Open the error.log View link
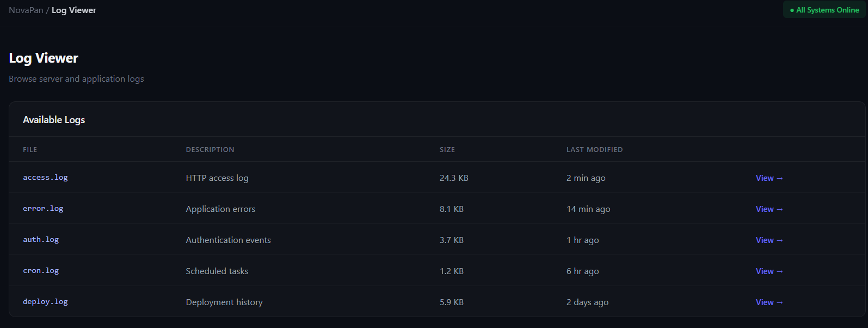Viewport: 868px width, 328px height. (768, 209)
